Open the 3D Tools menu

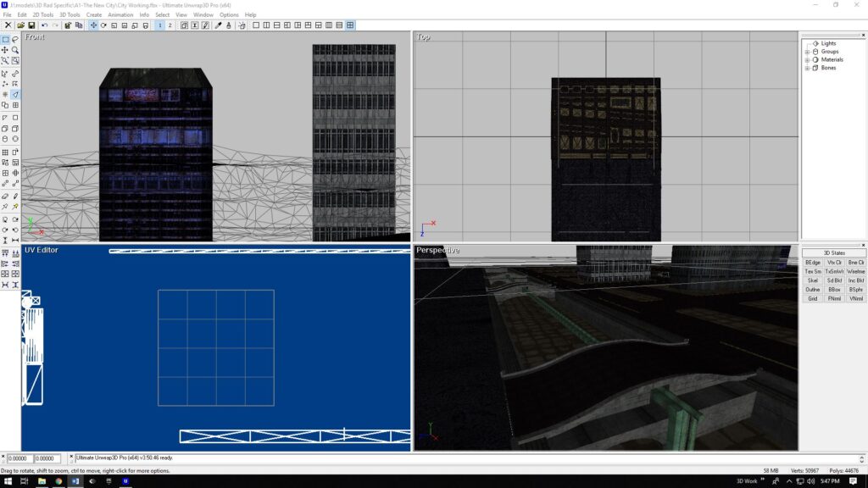69,14
